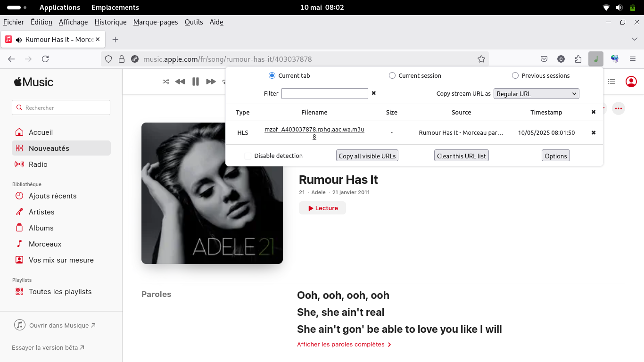644x362 pixels.
Task: Open Toutes les playlists
Action: (61, 292)
